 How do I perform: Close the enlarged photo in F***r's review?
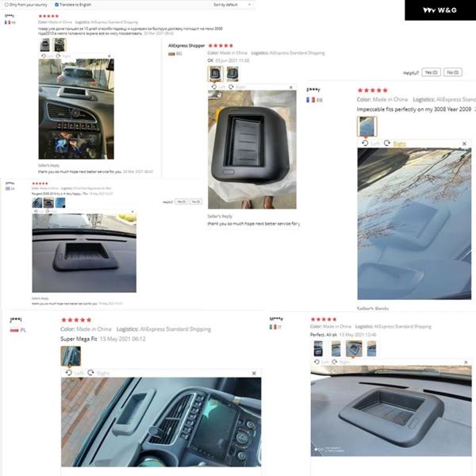(x=464, y=144)
